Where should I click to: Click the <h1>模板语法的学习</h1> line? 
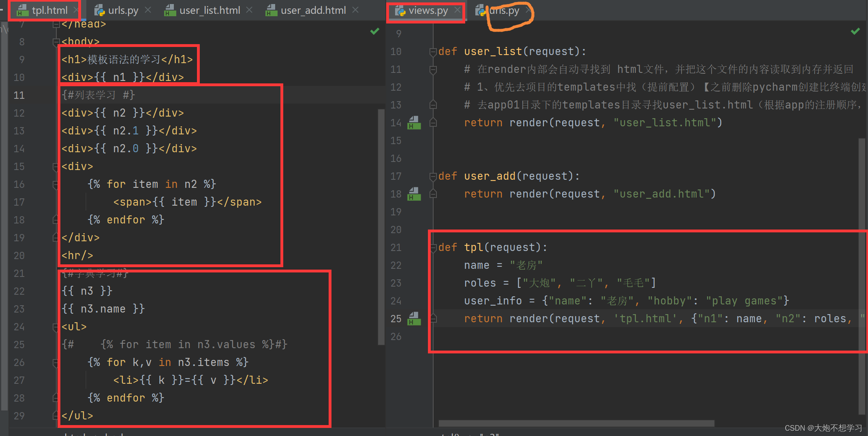(x=127, y=60)
